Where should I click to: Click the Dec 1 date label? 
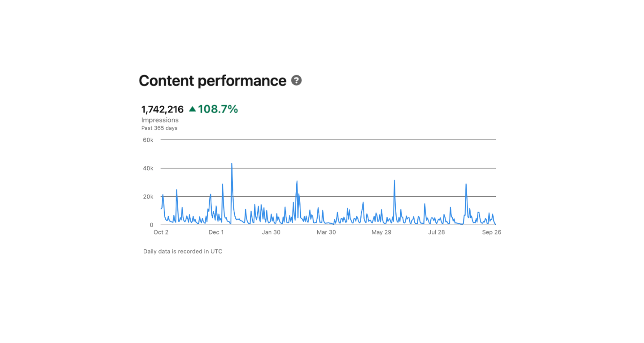[x=216, y=232]
